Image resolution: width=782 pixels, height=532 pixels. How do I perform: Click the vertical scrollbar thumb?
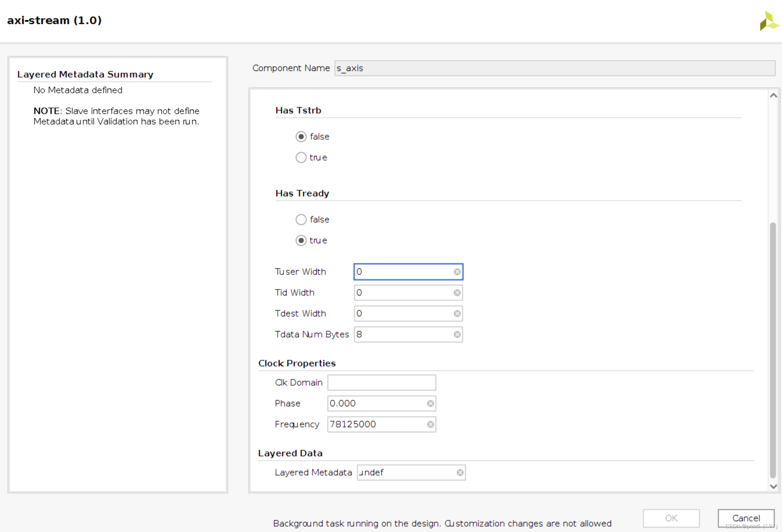(773, 350)
